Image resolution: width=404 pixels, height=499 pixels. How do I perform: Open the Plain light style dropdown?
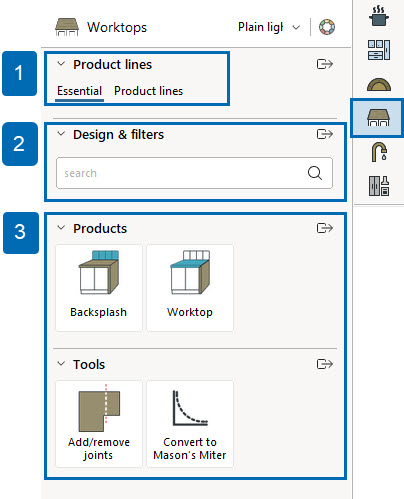269,27
